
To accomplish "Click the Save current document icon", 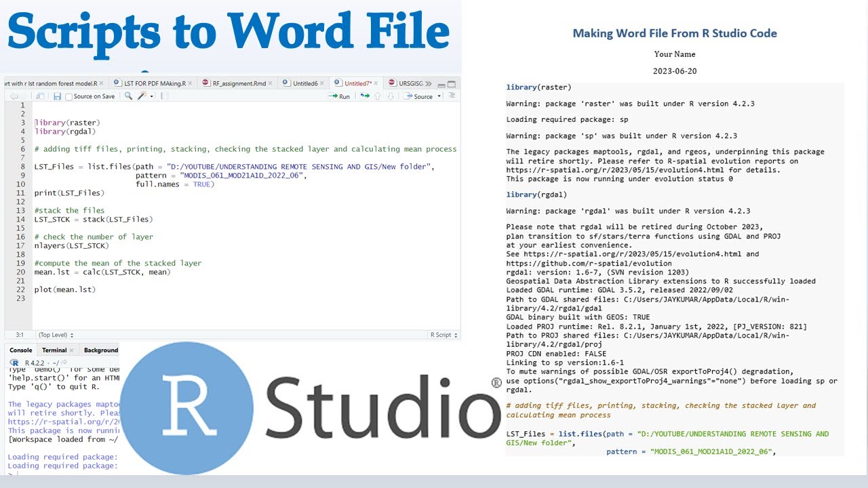I will click(x=57, y=96).
